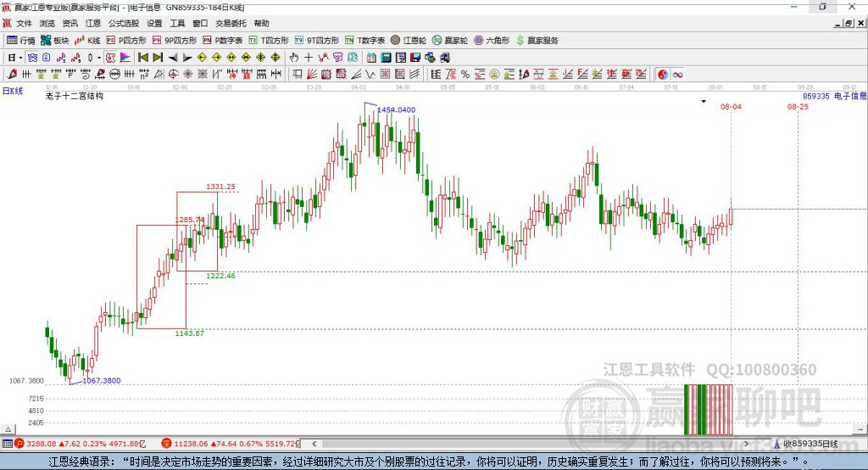Click the 1067.3800 blue low price label

click(102, 381)
